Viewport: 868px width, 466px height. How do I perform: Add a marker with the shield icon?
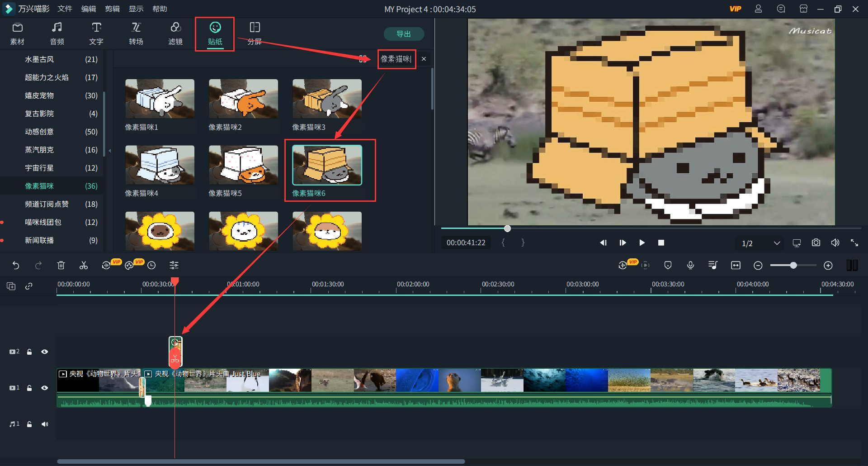[668, 266]
